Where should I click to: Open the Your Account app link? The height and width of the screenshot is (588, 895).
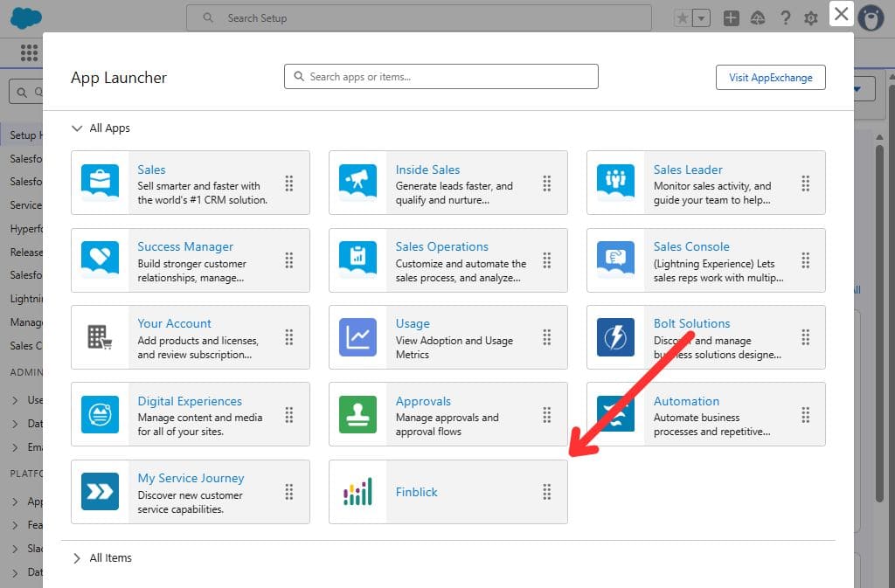pyautogui.click(x=174, y=323)
